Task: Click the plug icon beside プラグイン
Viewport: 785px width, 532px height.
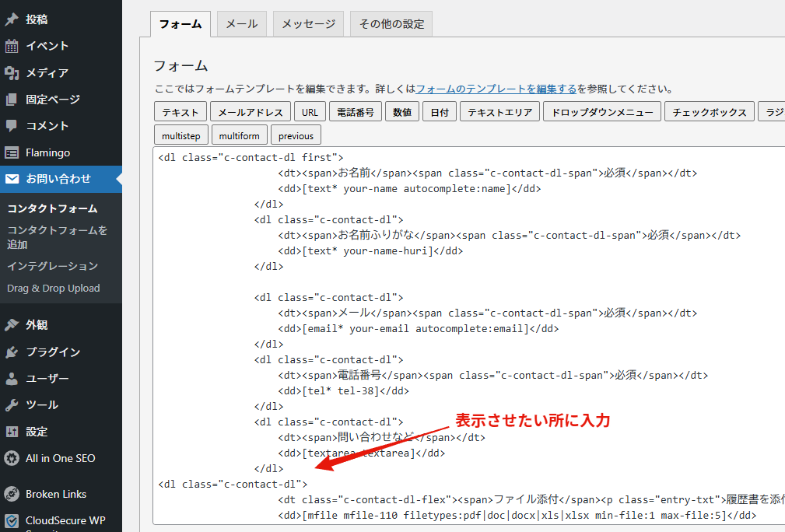Action: [12, 352]
